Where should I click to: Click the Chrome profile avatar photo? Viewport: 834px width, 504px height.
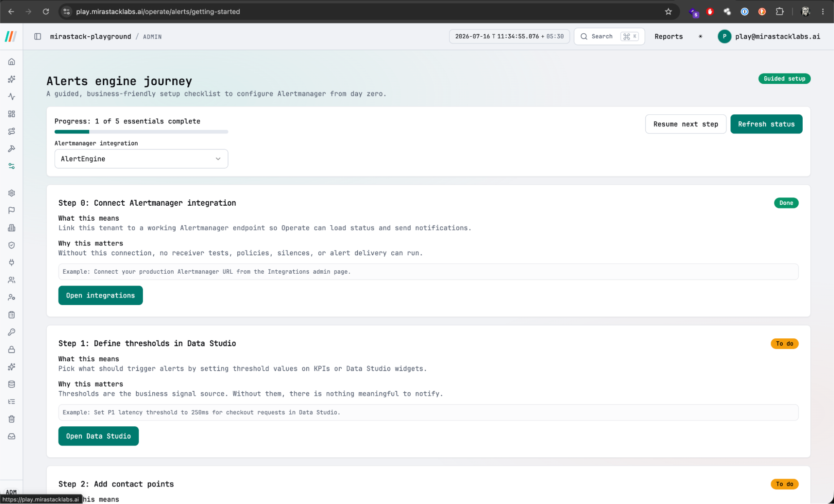click(x=806, y=12)
